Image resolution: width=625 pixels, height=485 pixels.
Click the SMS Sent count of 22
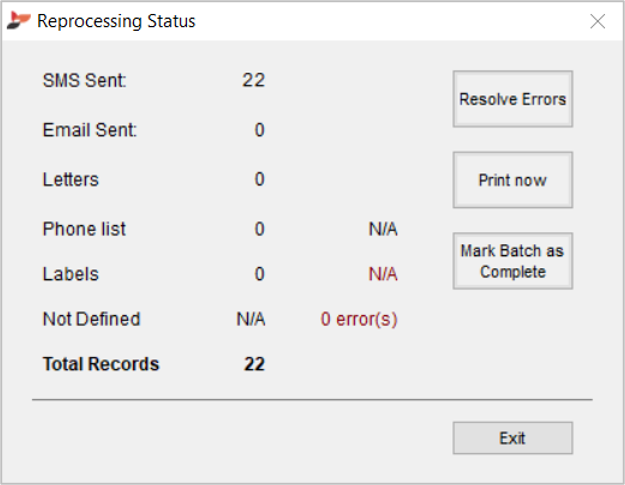click(254, 81)
